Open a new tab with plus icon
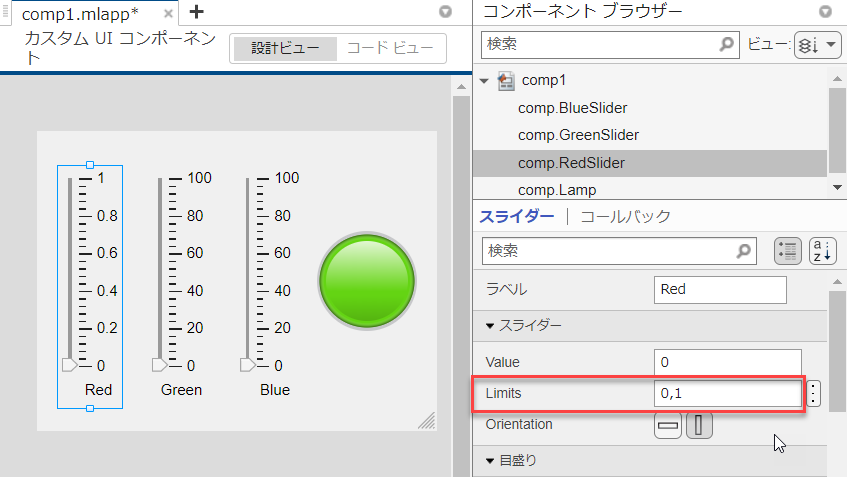847x477 pixels. [x=196, y=12]
